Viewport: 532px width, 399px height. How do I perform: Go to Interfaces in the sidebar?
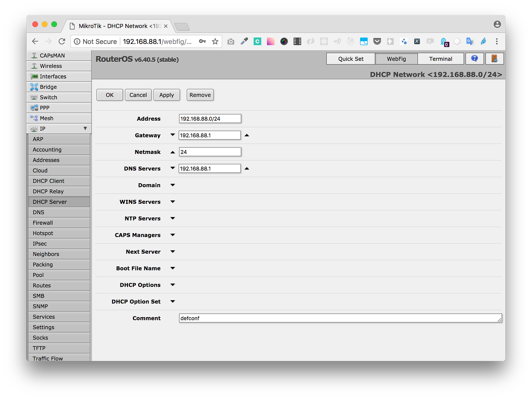(x=59, y=76)
